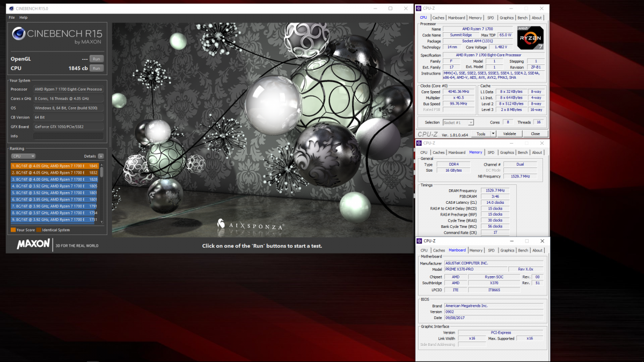This screenshot has width=644, height=362.
Task: Click the Info input field
Action: 68,136
